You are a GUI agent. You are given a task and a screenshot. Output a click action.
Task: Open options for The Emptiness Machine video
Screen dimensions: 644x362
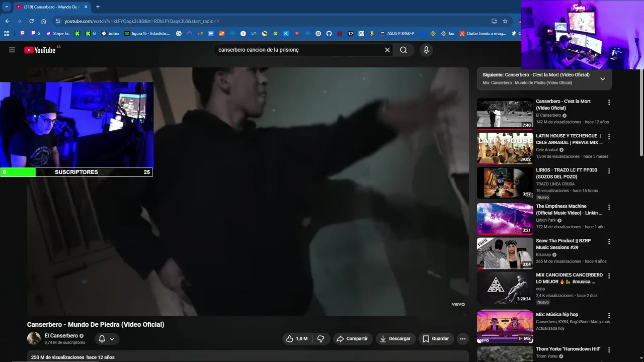point(609,207)
